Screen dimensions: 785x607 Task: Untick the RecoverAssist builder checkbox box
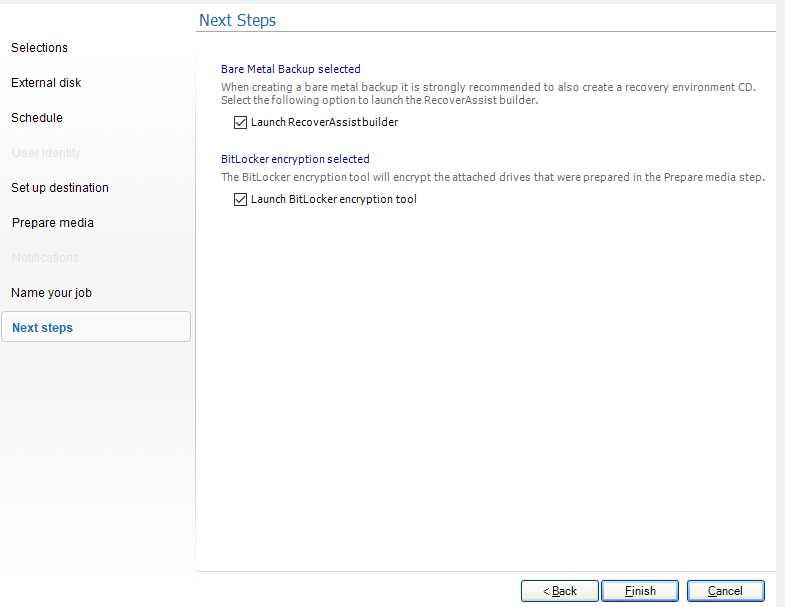click(x=240, y=123)
